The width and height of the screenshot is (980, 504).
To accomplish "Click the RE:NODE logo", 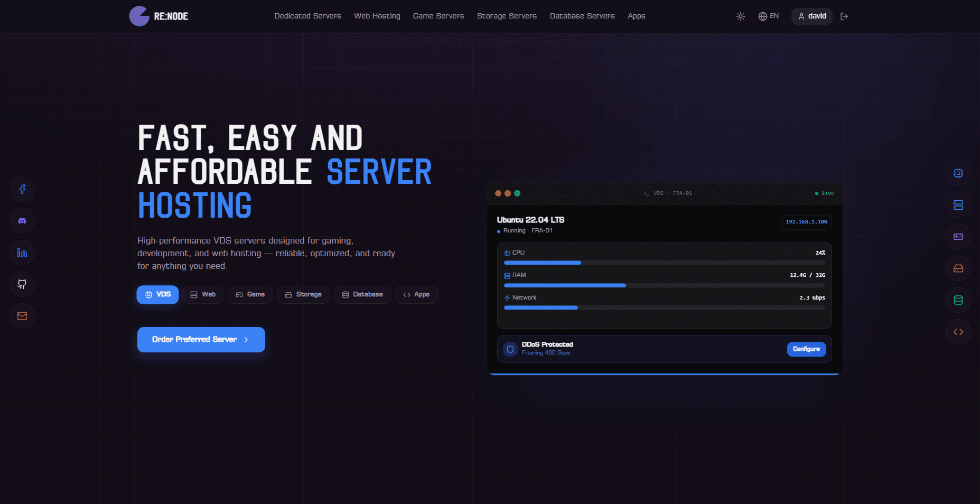I will (159, 16).
